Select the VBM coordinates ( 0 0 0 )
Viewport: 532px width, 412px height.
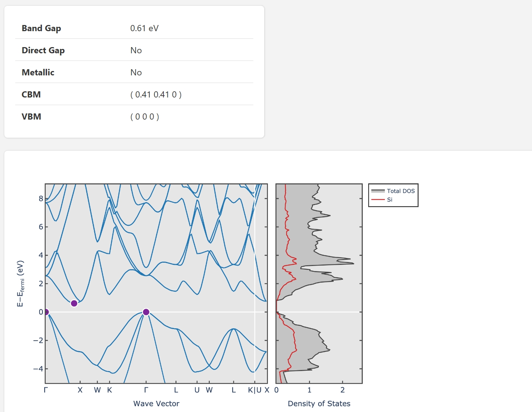tap(145, 117)
